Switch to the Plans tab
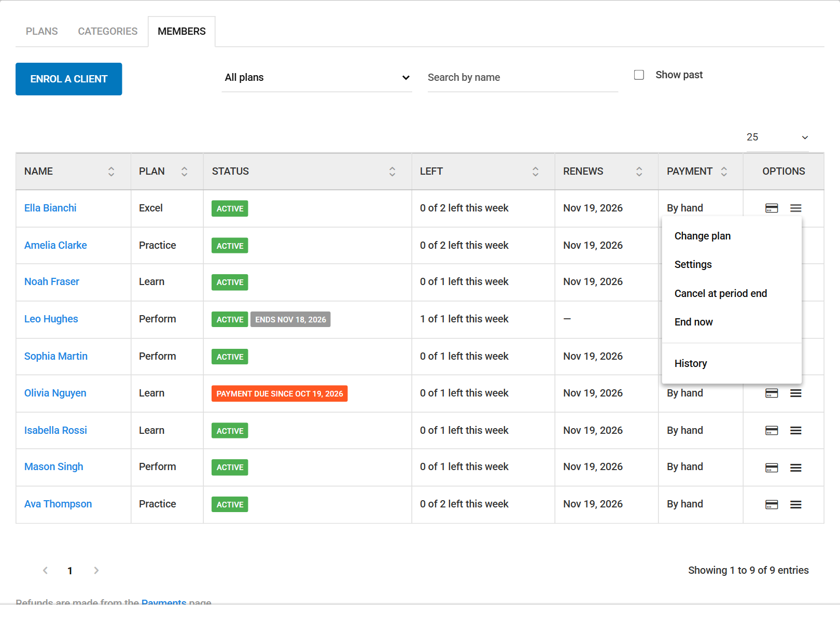 point(42,32)
